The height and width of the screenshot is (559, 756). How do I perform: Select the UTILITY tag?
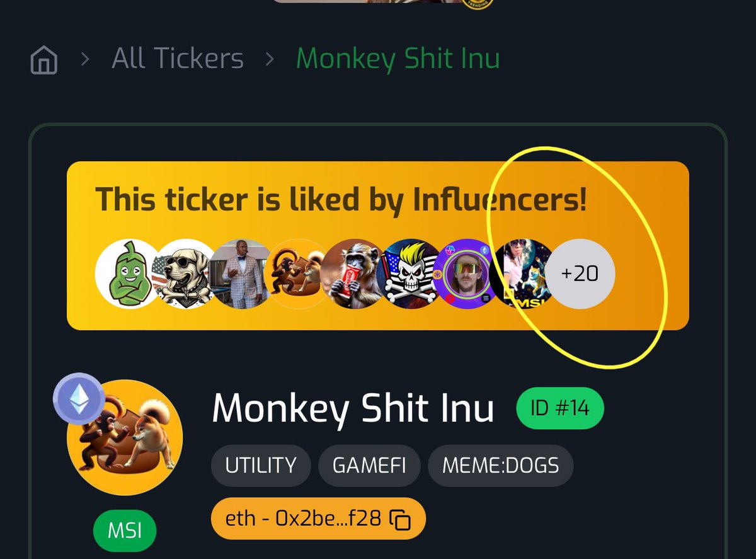tap(261, 466)
